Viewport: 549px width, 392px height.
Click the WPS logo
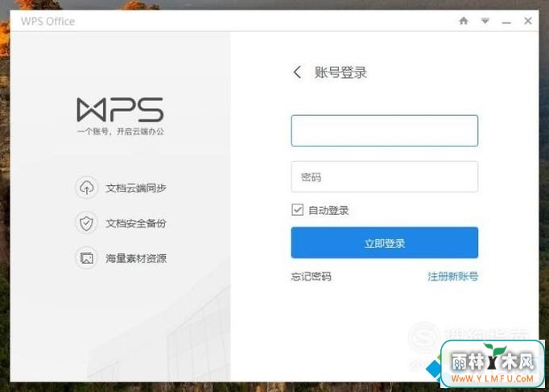click(x=120, y=109)
